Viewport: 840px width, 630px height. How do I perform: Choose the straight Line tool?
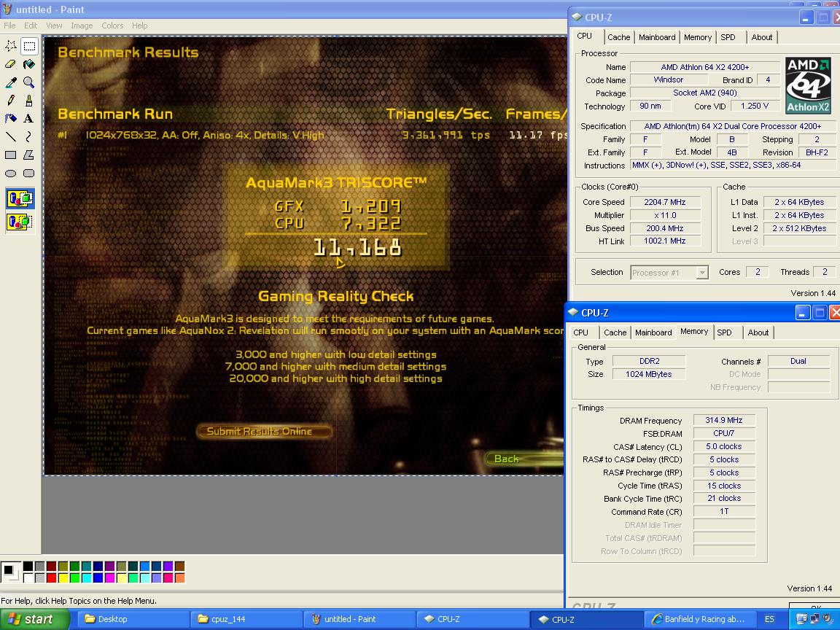[11, 136]
